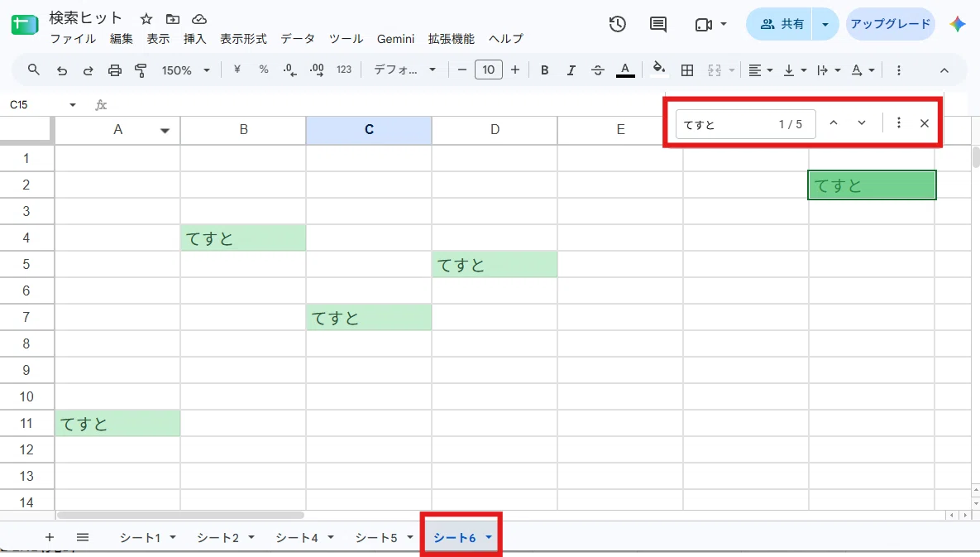Image resolution: width=980 pixels, height=557 pixels.
Task: Collapse the menus with the chevron
Action: tap(944, 70)
